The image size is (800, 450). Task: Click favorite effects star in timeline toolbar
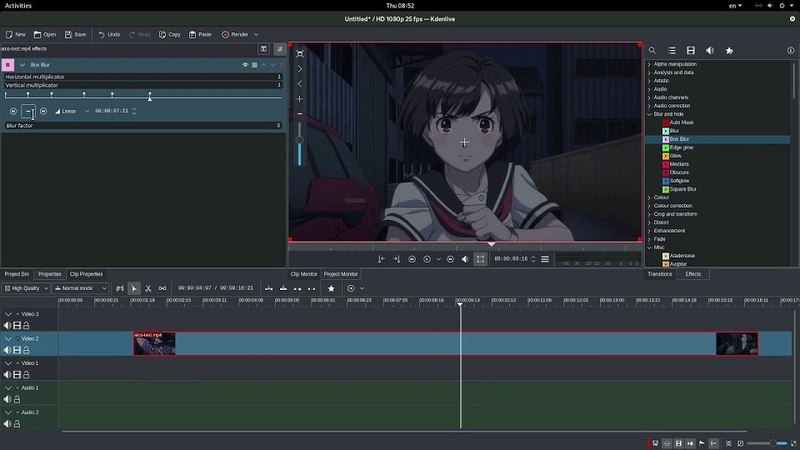pyautogui.click(x=331, y=288)
